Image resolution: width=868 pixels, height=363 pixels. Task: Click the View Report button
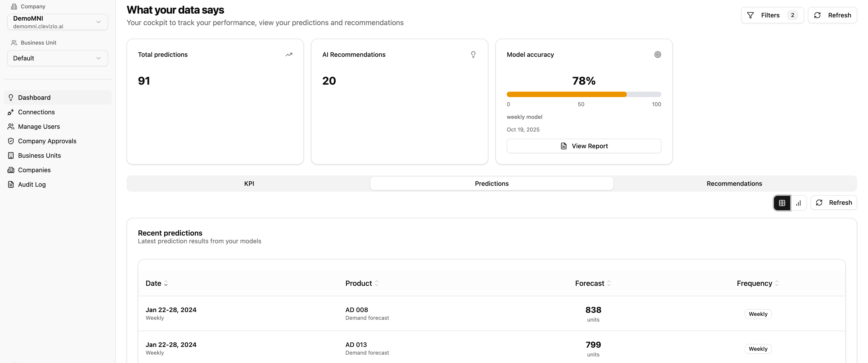tap(584, 146)
